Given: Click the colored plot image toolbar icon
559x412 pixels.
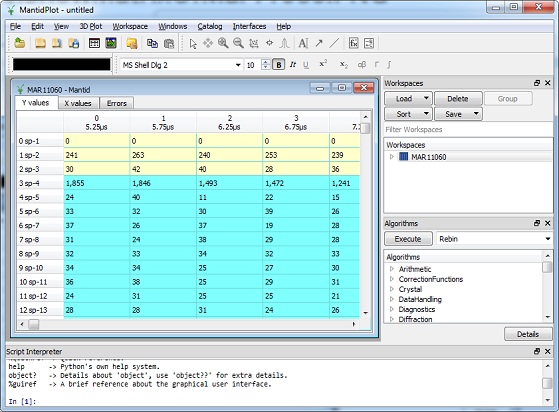Looking at the screenshot, I should (x=111, y=43).
